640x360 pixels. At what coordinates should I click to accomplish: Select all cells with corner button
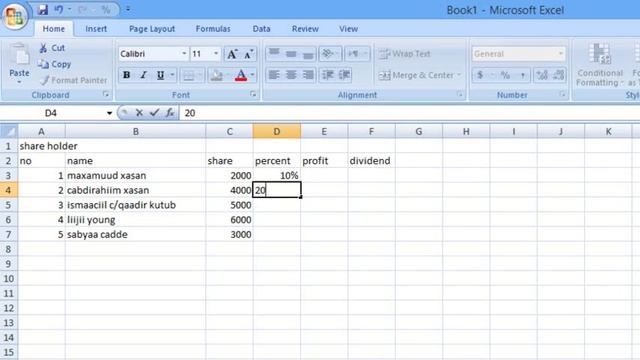click(x=9, y=131)
